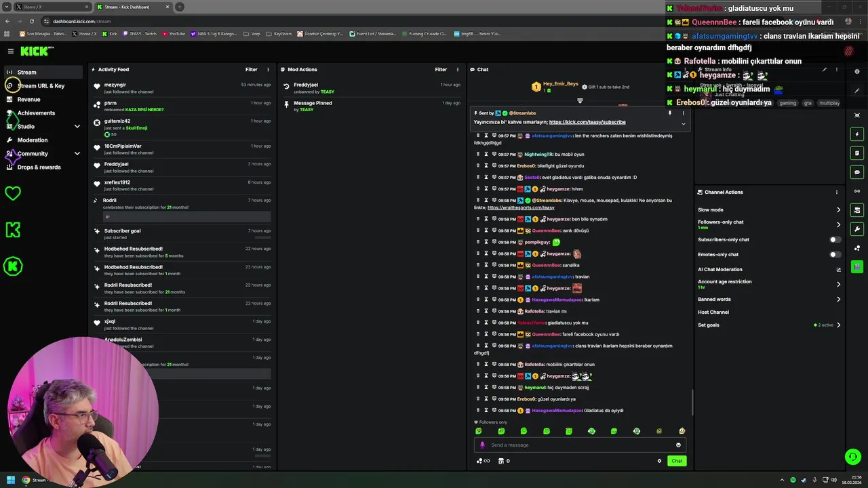Click the first green emote in quick emotes

pos(479,431)
